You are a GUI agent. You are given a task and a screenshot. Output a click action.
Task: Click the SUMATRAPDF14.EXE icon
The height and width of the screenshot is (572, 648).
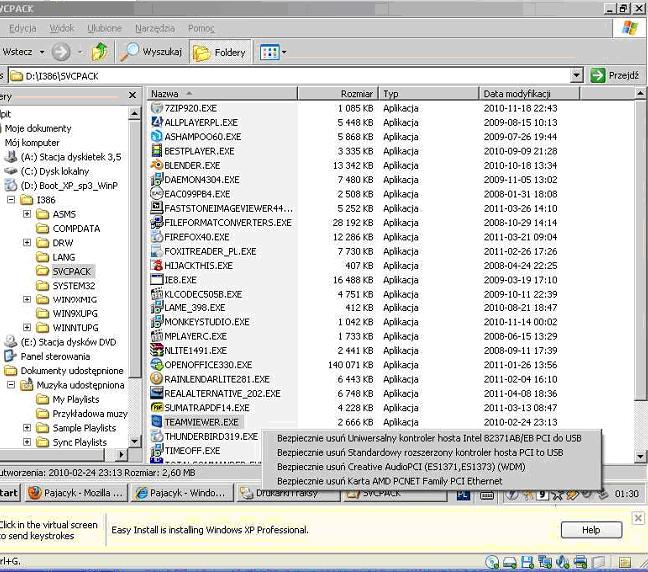pyautogui.click(x=157, y=408)
